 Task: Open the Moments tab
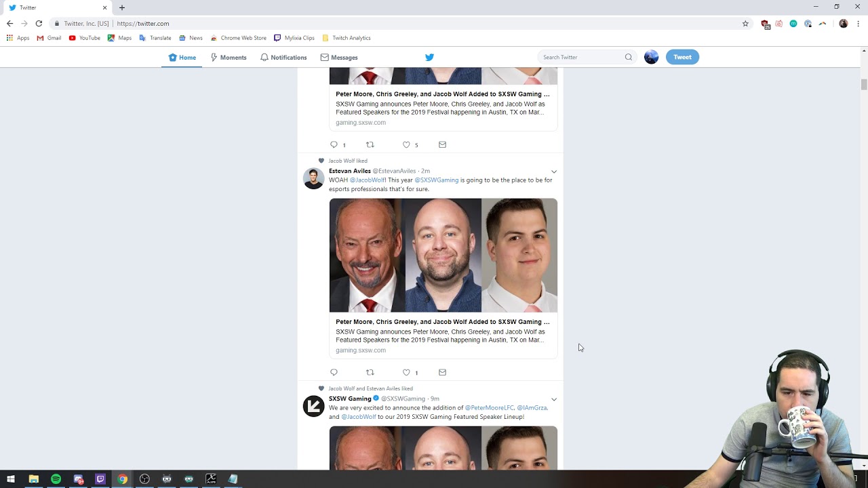[229, 58]
